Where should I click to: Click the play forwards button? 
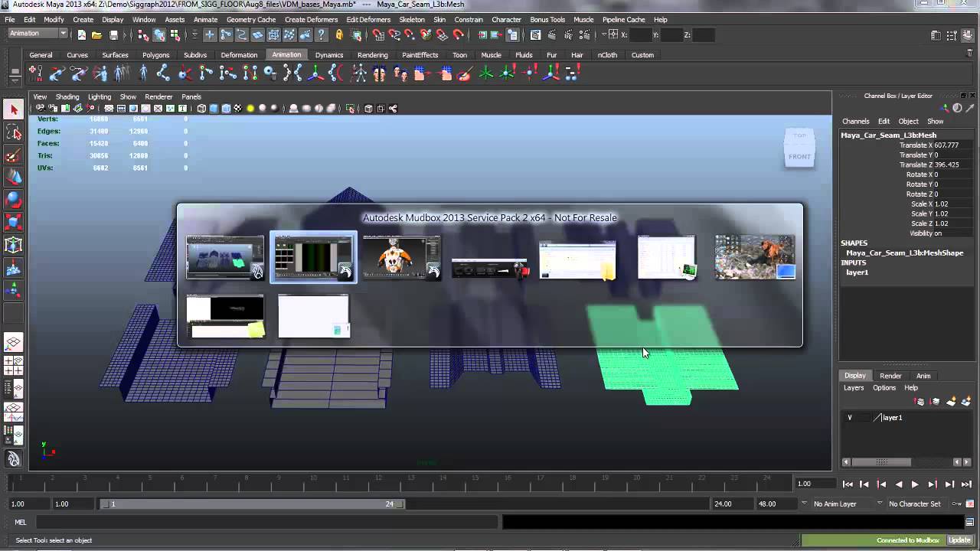pyautogui.click(x=915, y=484)
